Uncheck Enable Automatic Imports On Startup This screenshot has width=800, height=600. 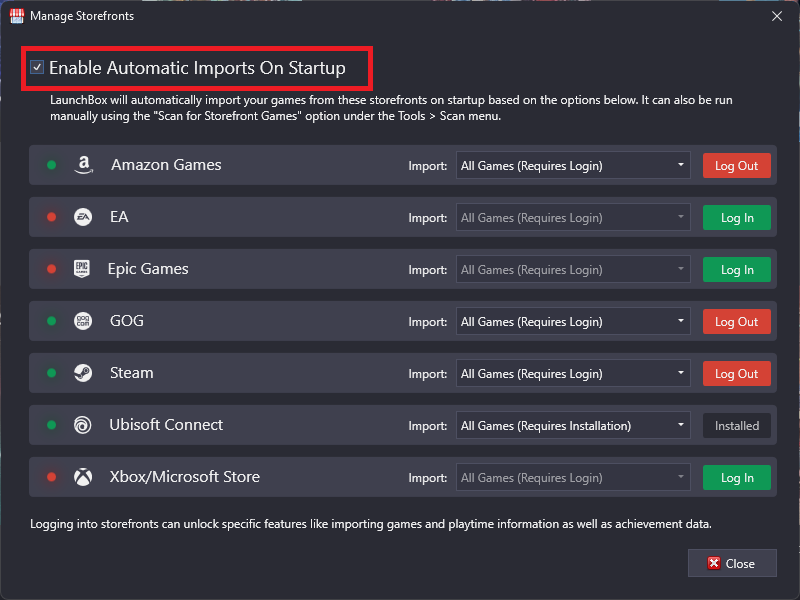[37, 67]
